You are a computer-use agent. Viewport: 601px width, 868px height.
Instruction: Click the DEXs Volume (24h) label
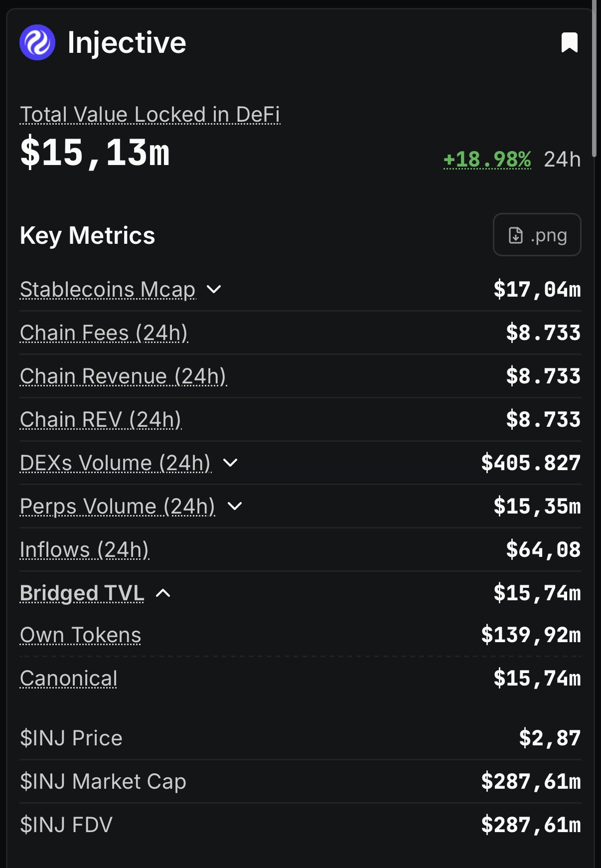115,463
